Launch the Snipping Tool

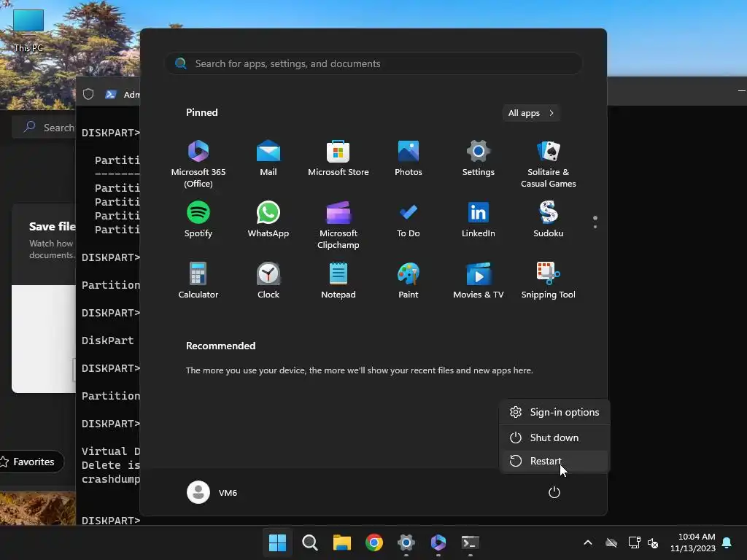tap(549, 281)
